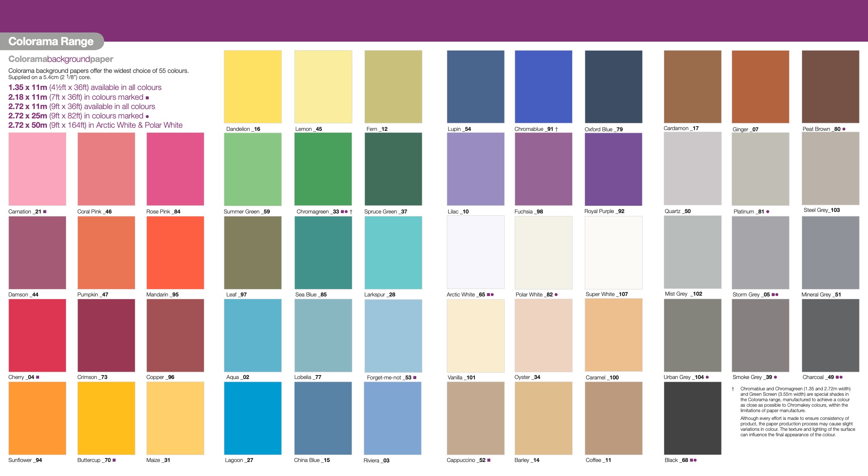Click the Ginger _07 swatch
The image size is (868, 476).
760,86
